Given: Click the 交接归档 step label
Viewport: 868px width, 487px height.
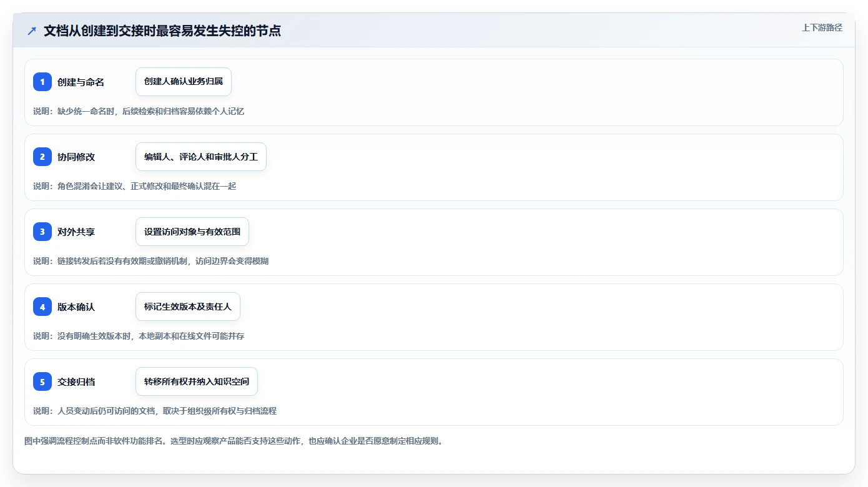Looking at the screenshot, I should (x=76, y=381).
